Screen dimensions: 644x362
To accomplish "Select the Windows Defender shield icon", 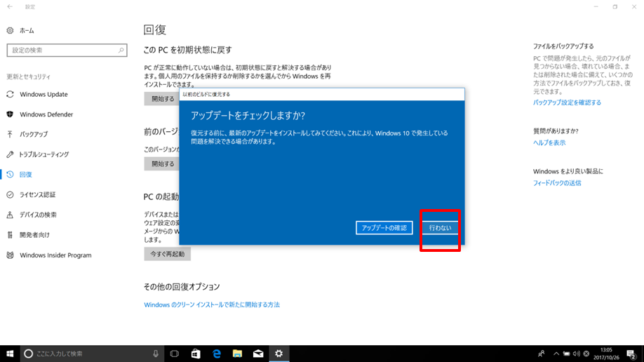I will [x=10, y=114].
